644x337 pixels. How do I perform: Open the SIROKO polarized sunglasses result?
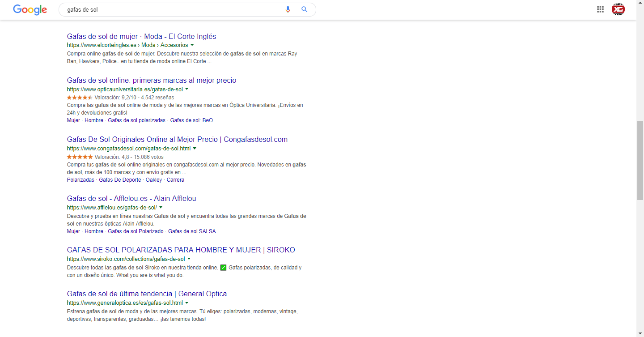pyautogui.click(x=181, y=250)
